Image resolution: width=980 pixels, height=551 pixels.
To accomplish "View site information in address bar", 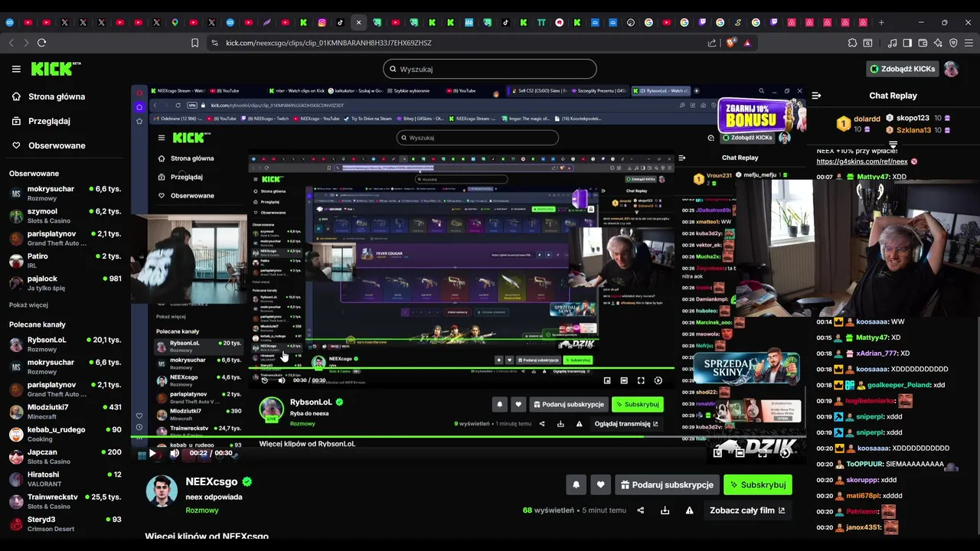I will tap(214, 43).
